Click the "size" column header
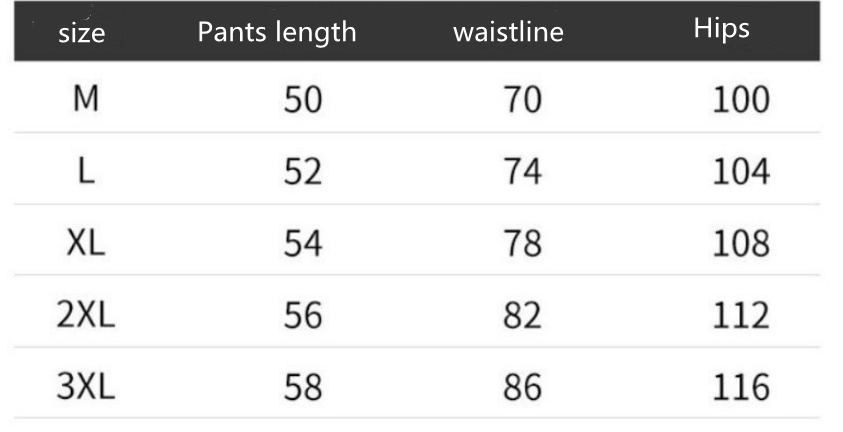 82,34
